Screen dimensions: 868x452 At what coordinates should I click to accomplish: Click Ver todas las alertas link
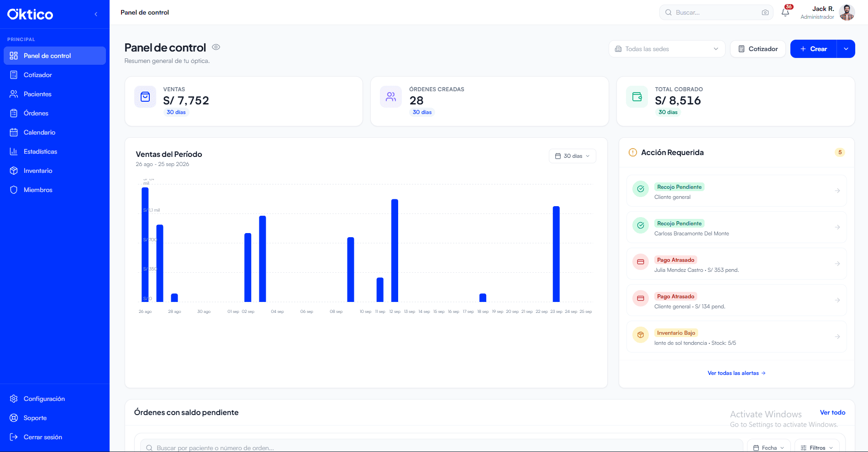click(x=736, y=373)
